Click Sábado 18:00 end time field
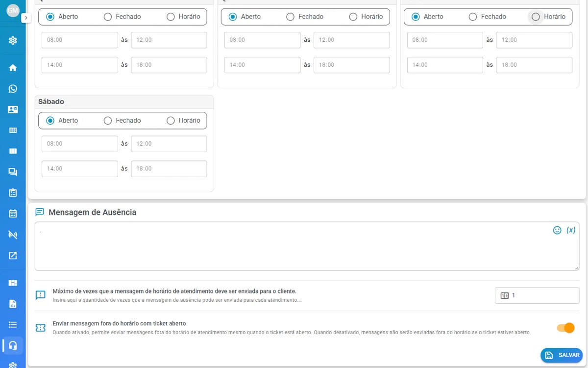588x368 pixels. pos(169,169)
